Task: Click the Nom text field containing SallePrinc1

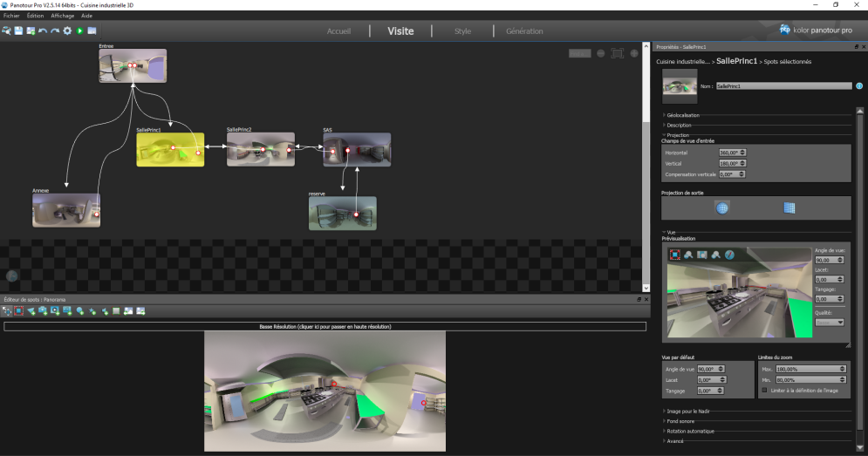Action: pyautogui.click(x=783, y=86)
